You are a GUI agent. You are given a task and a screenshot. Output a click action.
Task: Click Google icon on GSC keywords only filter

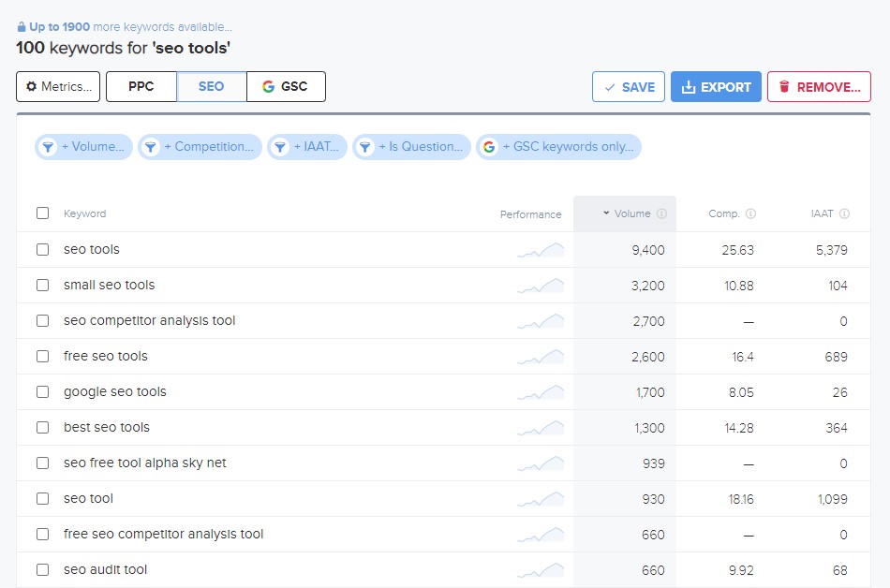489,147
